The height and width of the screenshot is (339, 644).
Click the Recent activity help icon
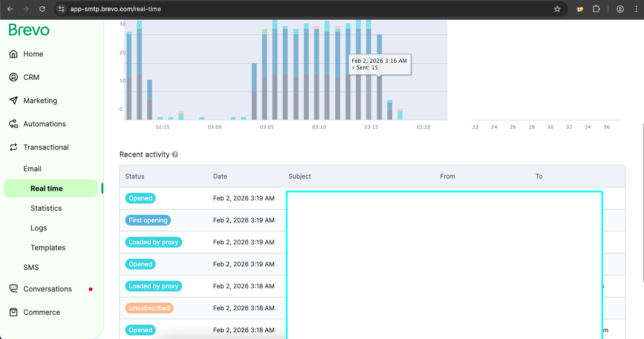[175, 154]
